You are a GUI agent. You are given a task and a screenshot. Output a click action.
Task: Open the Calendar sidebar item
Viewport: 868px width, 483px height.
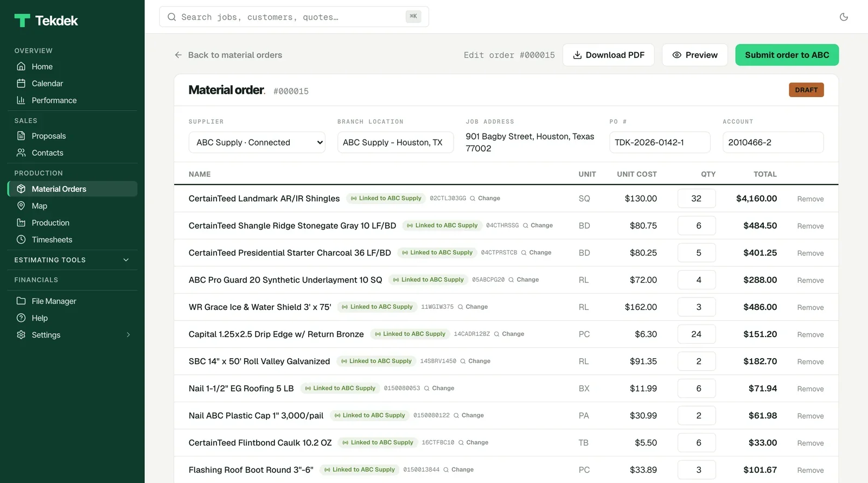[x=72, y=84]
